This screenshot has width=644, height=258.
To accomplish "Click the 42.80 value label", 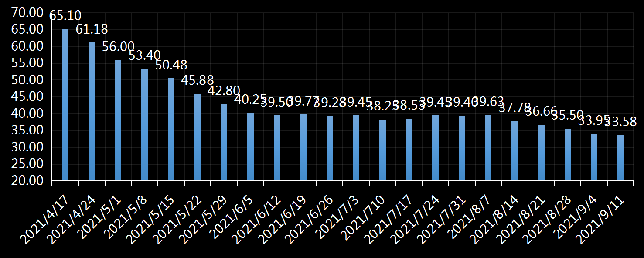I will tap(224, 91).
